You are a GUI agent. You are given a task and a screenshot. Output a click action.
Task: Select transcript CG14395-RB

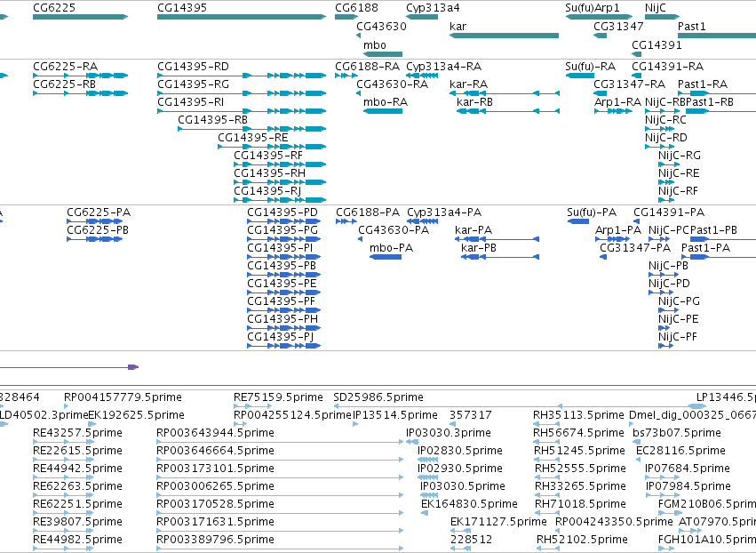pyautogui.click(x=213, y=120)
